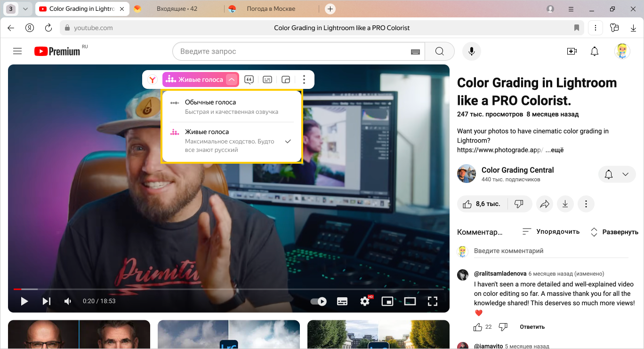Viewport: 644px width, 349px height.
Task: Mute the video volume
Action: click(x=68, y=301)
